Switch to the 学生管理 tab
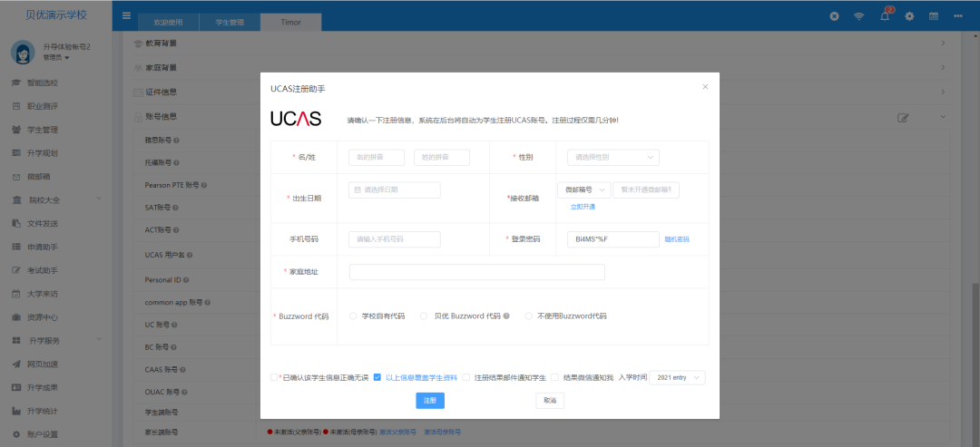Screen dimensions: 980x447 click(230, 23)
